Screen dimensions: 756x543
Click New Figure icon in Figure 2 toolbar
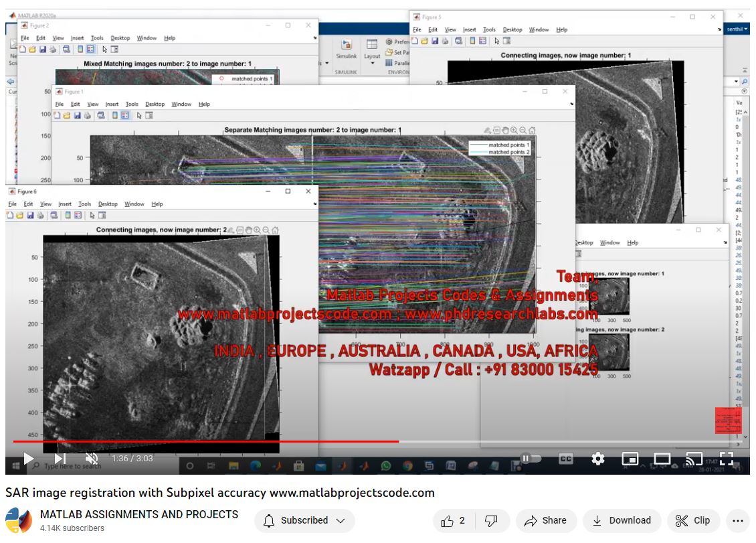(x=22, y=50)
